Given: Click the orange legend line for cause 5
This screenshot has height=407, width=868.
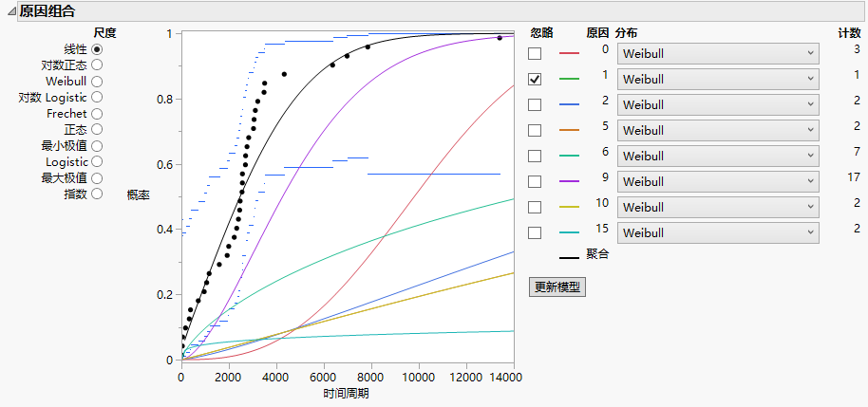Looking at the screenshot, I should pyautogui.click(x=570, y=131).
